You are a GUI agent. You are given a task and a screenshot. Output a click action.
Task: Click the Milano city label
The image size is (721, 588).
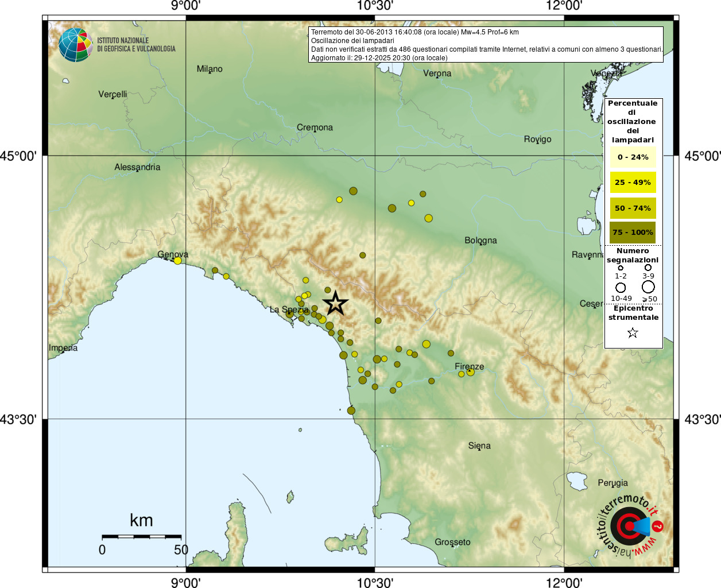pyautogui.click(x=210, y=69)
